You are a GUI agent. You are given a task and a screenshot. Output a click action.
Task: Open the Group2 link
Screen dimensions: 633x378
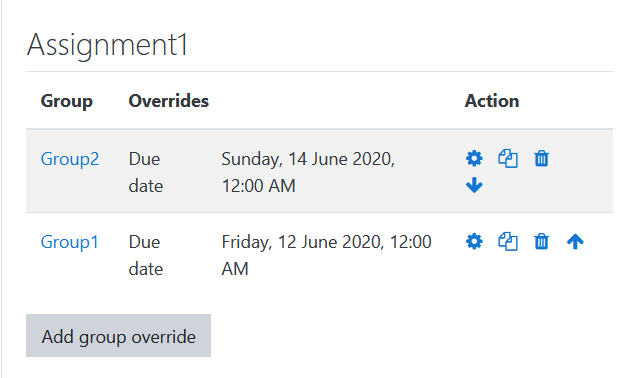(70, 159)
